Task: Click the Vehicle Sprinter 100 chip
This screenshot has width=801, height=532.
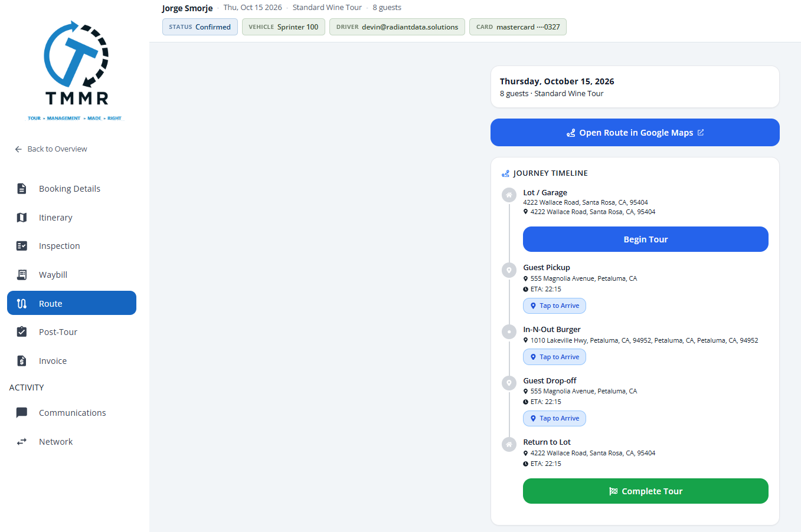Action: 283,27
